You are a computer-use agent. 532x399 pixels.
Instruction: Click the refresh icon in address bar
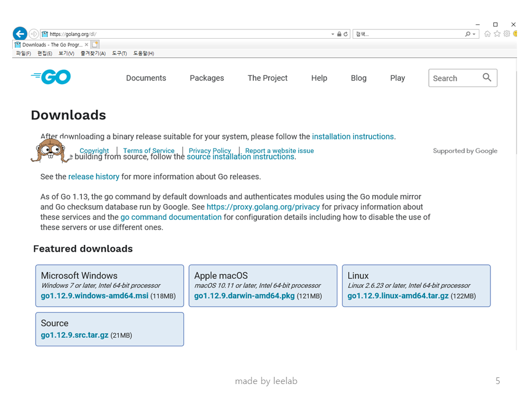pos(345,34)
